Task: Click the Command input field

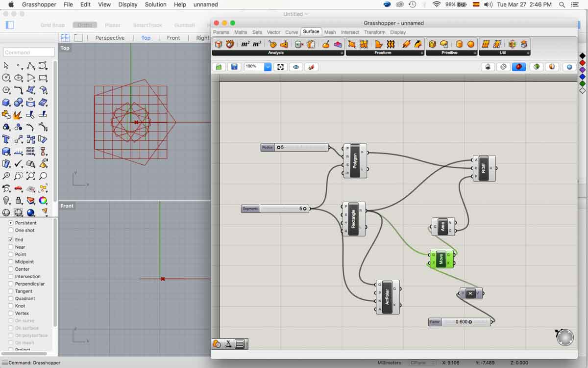Action: (x=29, y=52)
